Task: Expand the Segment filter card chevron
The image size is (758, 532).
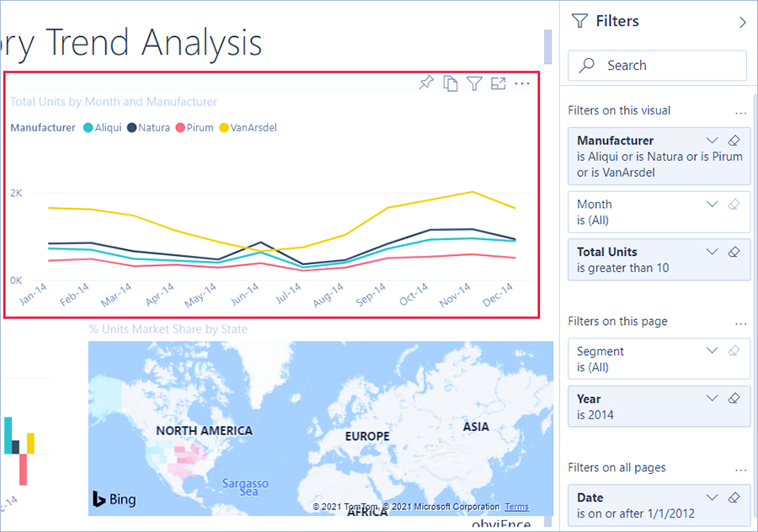Action: point(712,351)
